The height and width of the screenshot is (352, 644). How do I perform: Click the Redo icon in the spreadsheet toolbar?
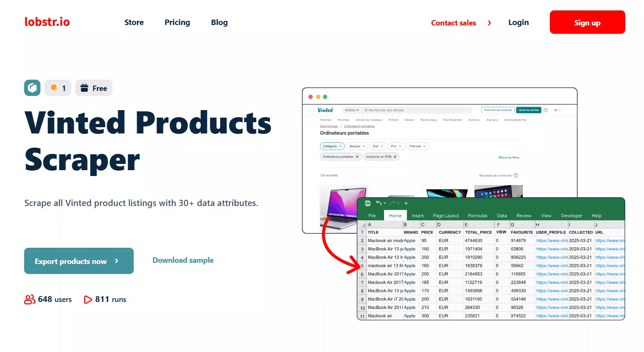coord(392,203)
